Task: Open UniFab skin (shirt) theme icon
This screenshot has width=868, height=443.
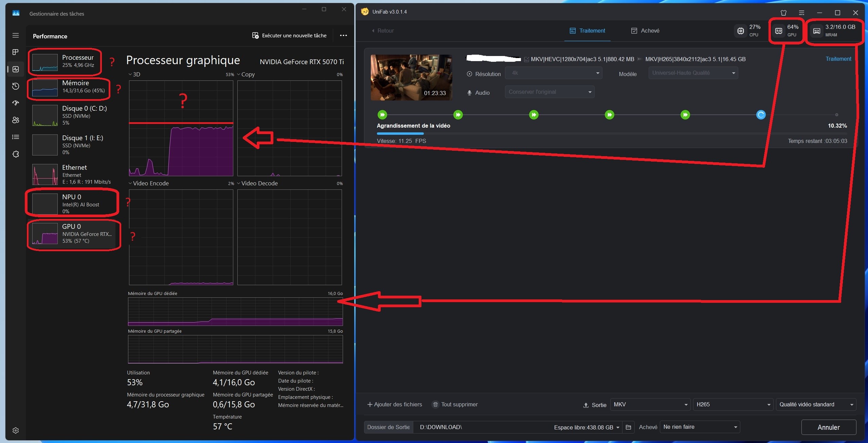Action: pyautogui.click(x=783, y=13)
